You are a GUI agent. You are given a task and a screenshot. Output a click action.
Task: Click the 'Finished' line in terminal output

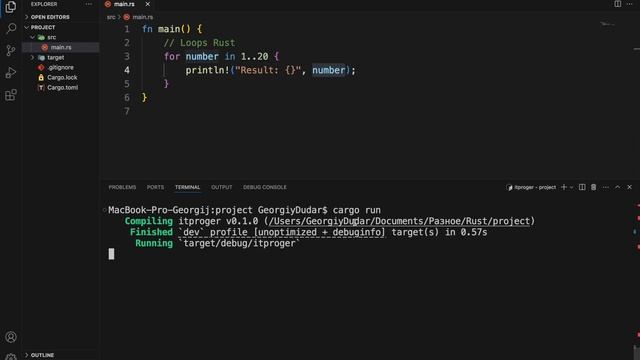pos(308,232)
